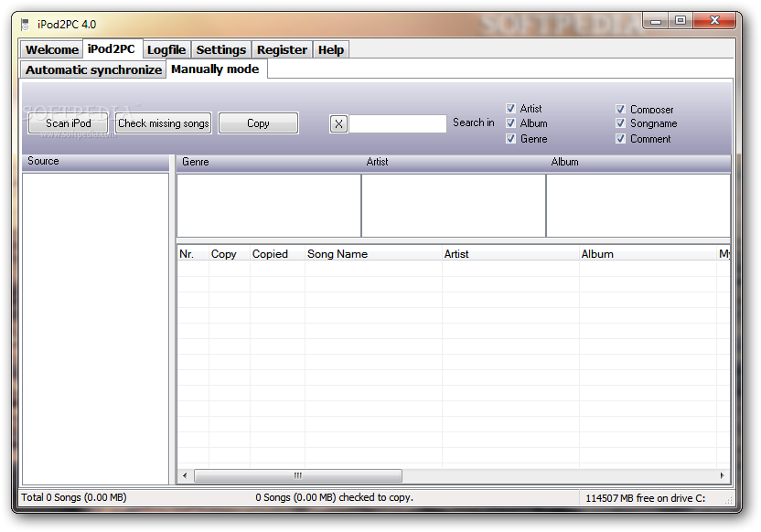Minimize the iPod2PC window
761x532 pixels.
656,21
